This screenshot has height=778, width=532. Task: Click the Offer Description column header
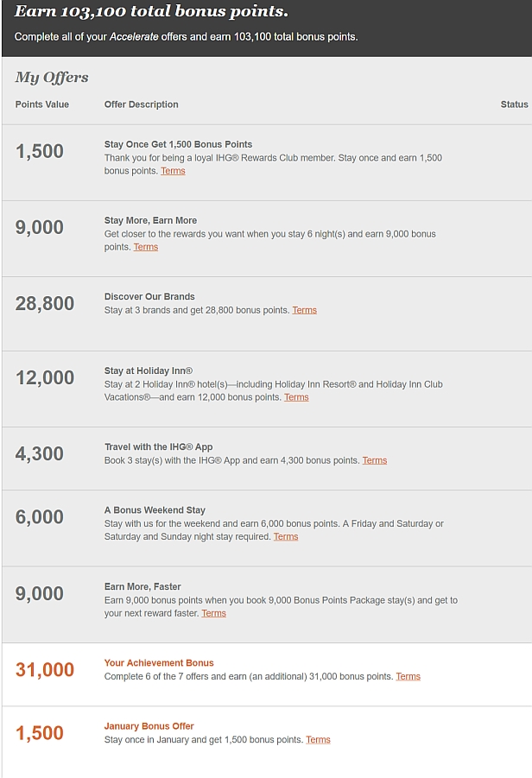[x=141, y=104]
